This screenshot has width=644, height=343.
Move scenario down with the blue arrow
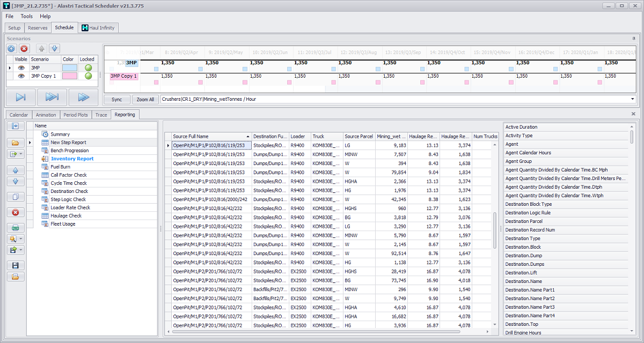[x=54, y=48]
